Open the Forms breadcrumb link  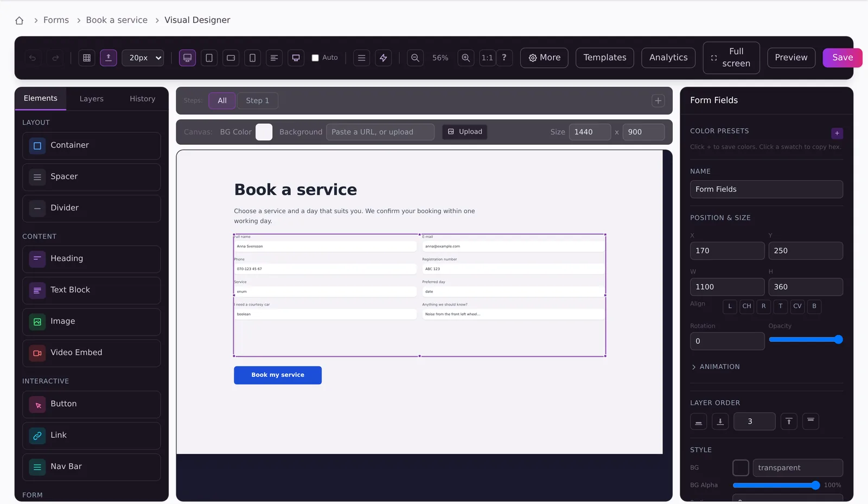[56, 20]
